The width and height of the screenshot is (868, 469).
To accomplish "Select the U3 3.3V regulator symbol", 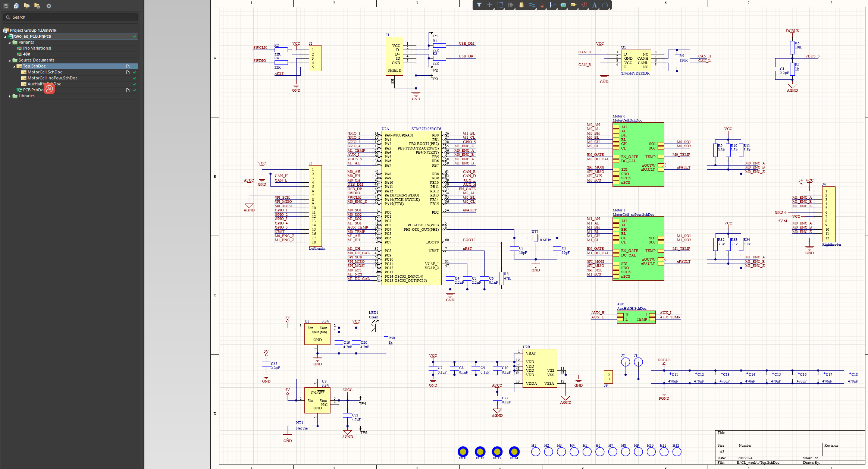I will click(x=317, y=334).
